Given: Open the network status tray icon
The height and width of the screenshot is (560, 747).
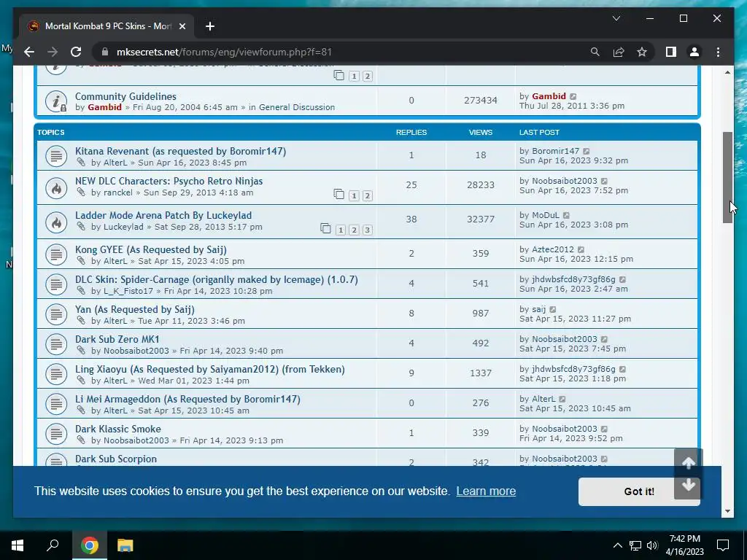Looking at the screenshot, I should [635, 545].
